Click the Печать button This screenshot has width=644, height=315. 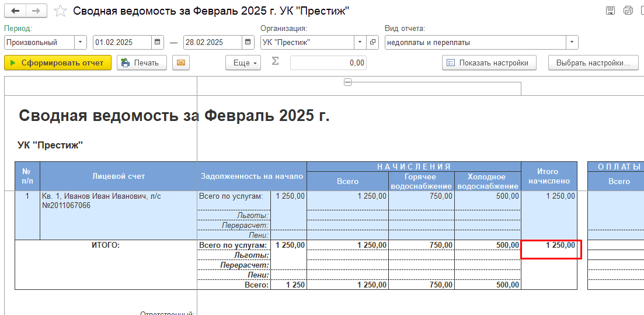[x=141, y=63]
